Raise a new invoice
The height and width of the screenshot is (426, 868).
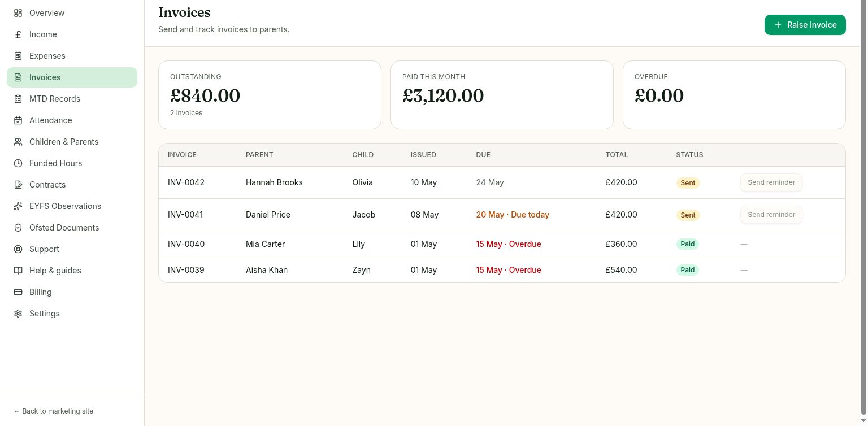[x=805, y=25]
